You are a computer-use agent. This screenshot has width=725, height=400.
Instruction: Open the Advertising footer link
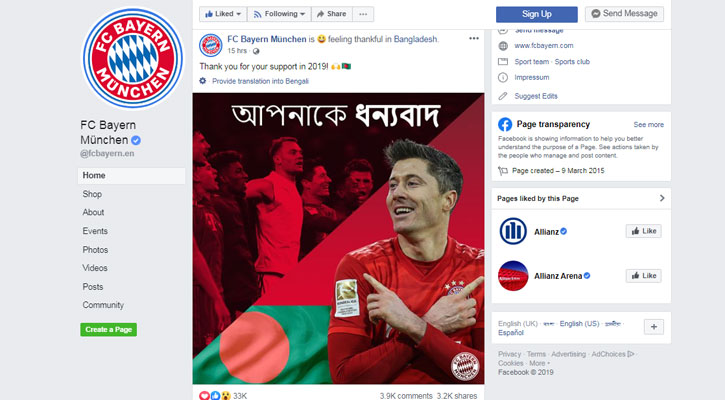pyautogui.click(x=568, y=354)
